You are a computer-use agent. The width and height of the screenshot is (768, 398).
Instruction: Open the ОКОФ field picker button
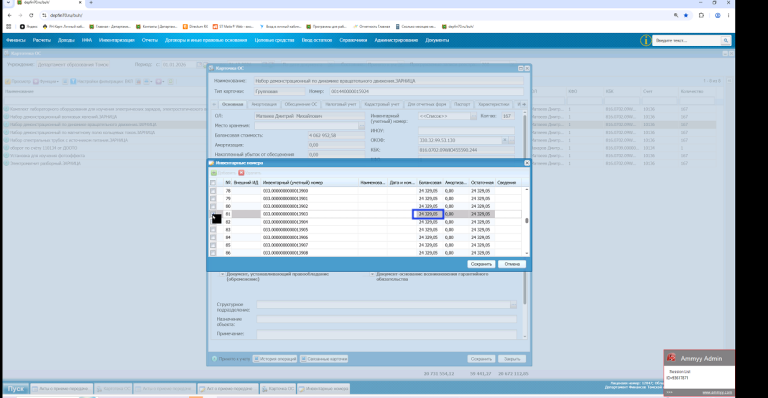pos(511,140)
